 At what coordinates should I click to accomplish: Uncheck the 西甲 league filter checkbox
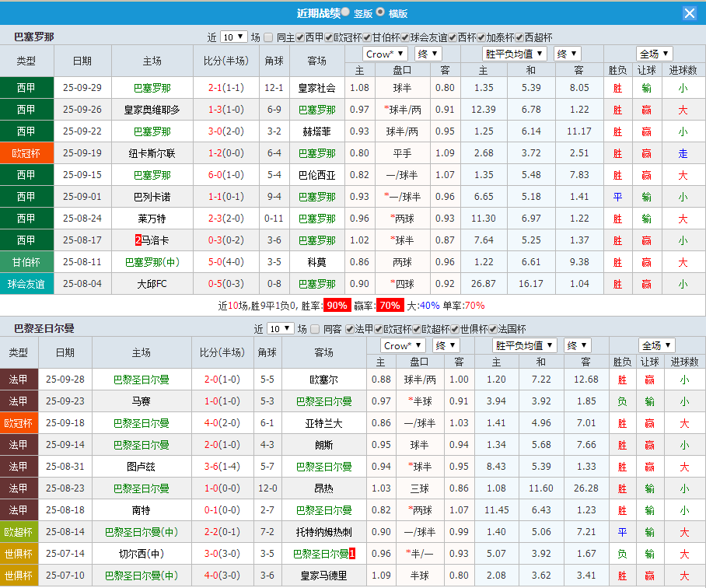[299, 37]
